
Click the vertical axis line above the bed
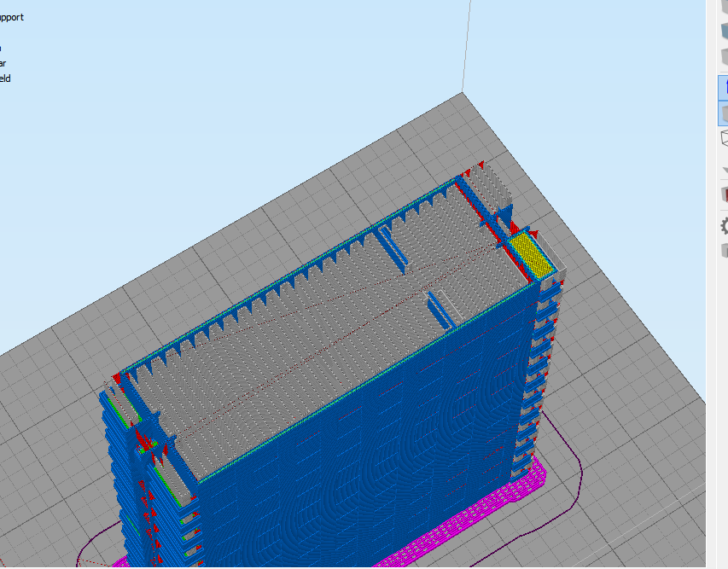pyautogui.click(x=466, y=43)
